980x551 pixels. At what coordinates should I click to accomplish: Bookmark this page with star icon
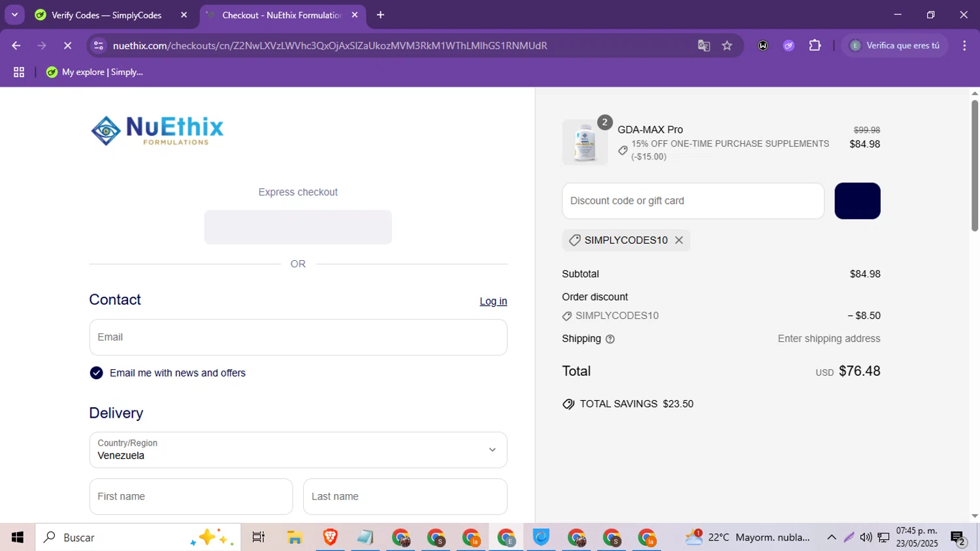[x=727, y=46]
